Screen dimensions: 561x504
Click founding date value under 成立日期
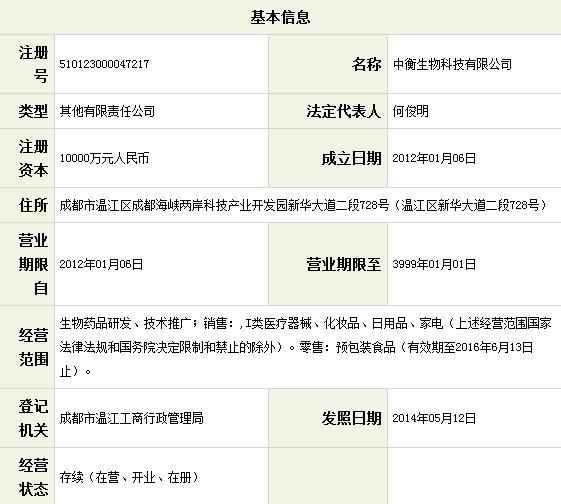click(x=434, y=158)
